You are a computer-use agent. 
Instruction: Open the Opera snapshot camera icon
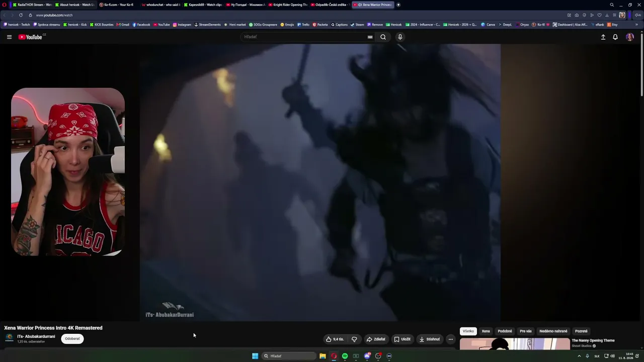coord(577,15)
